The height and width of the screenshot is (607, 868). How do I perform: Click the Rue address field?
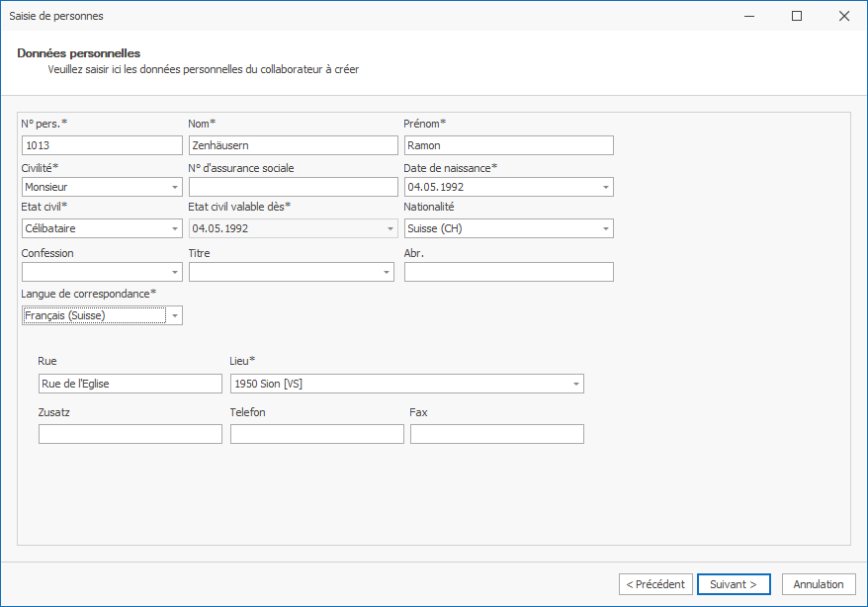coord(130,384)
